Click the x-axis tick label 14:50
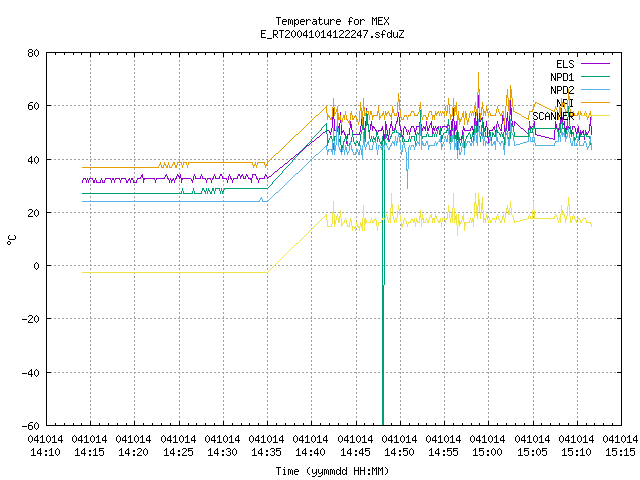 [400, 452]
